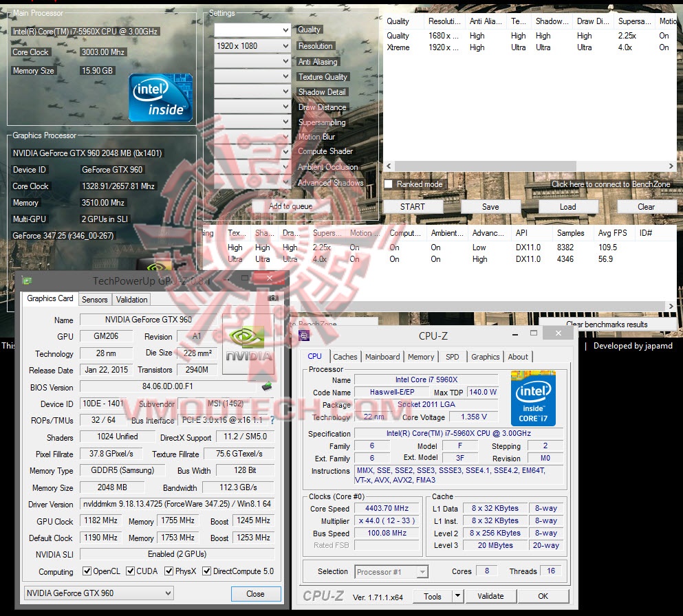Screen dimensions: 683x616
Task: Switch to the Mainboard tab in CPU-Z
Action: click(x=382, y=357)
